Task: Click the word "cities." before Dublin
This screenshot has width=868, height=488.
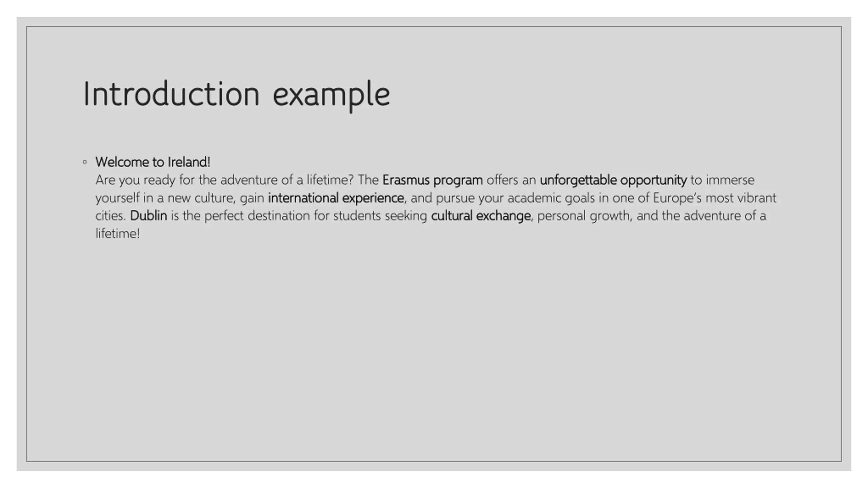Action: [x=111, y=216]
